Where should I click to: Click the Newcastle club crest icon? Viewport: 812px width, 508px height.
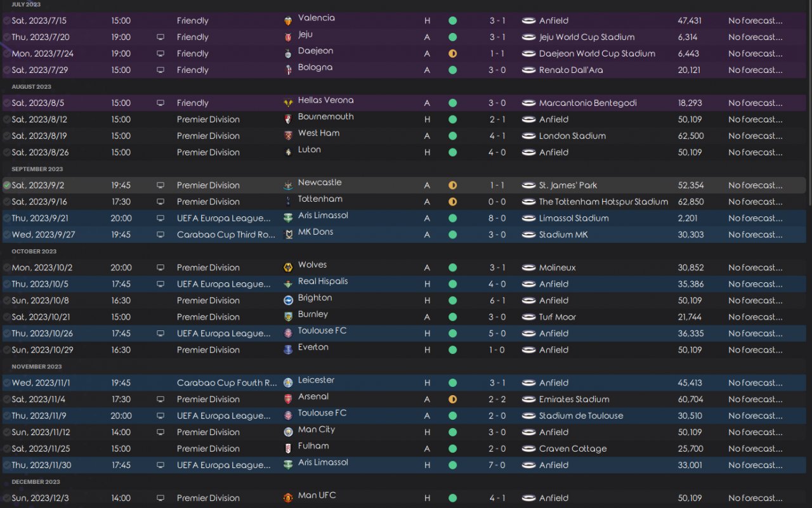click(289, 186)
